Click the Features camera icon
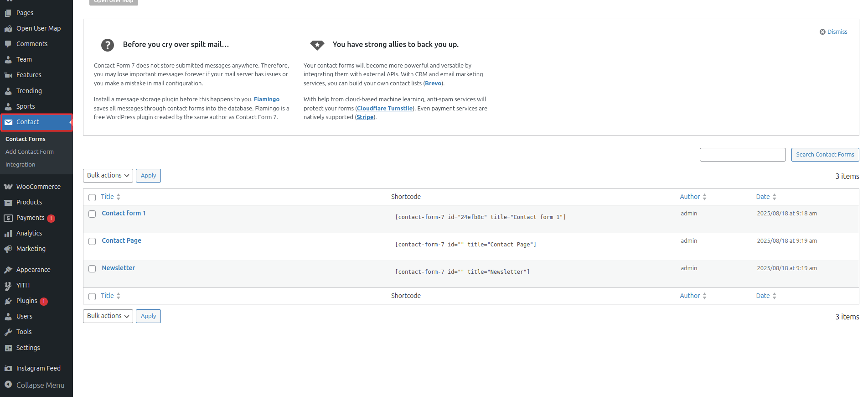This screenshot has height=397, width=868. [8, 75]
